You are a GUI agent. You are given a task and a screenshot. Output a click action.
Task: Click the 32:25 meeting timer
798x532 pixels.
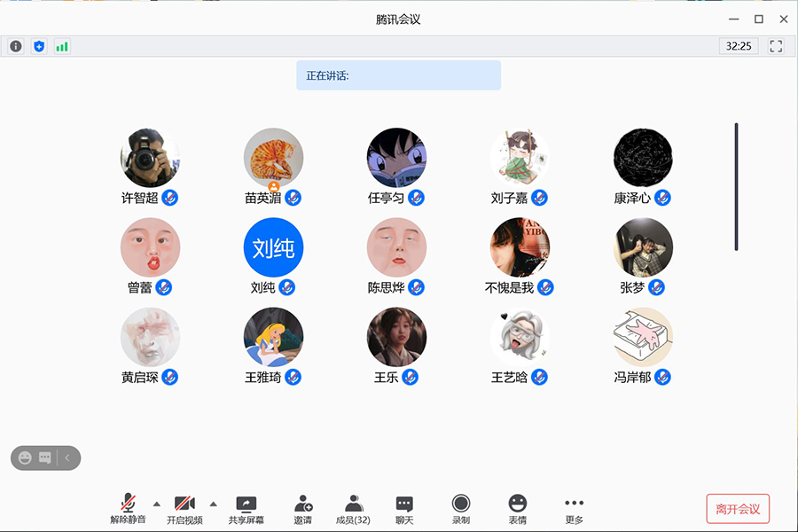coord(739,46)
